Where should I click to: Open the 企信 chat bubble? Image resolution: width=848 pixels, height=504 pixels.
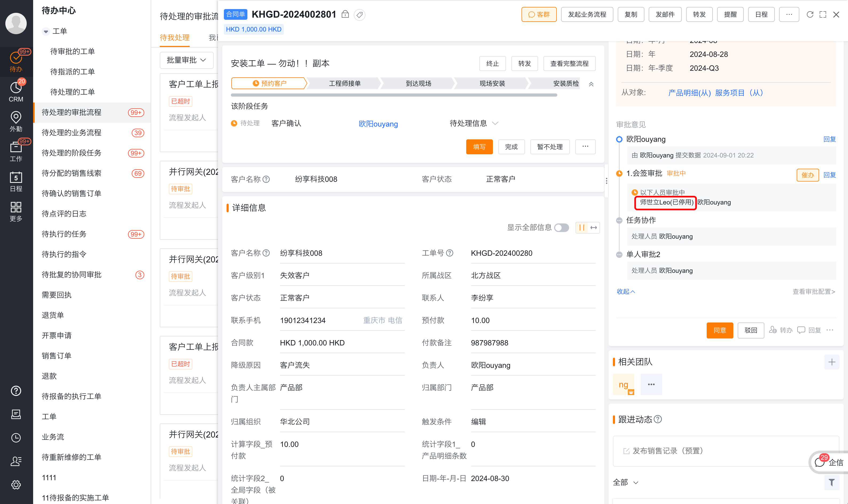(829, 462)
